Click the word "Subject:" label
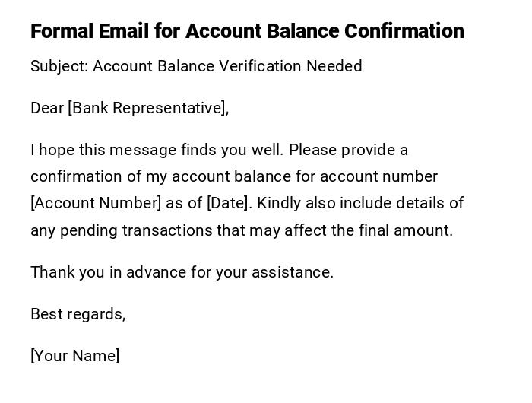The width and height of the screenshot is (532, 403). click(x=59, y=66)
